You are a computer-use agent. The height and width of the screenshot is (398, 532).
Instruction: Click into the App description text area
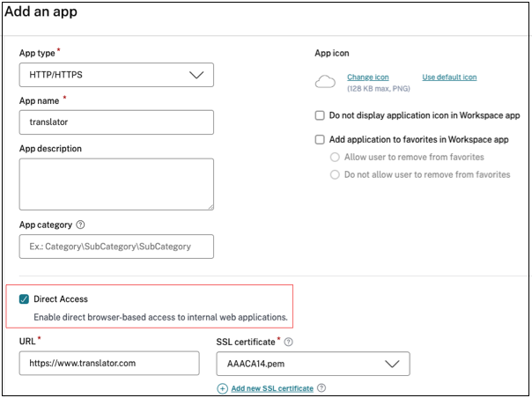point(116,183)
